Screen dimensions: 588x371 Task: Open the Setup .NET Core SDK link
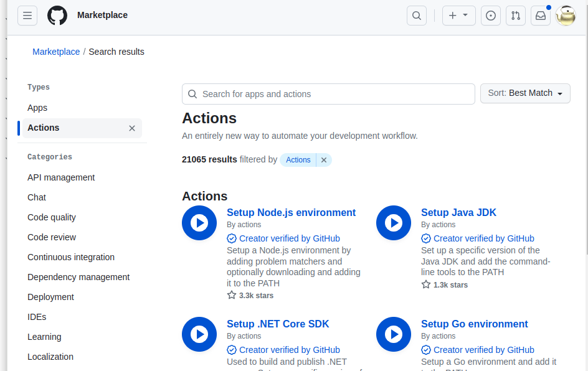click(x=278, y=324)
